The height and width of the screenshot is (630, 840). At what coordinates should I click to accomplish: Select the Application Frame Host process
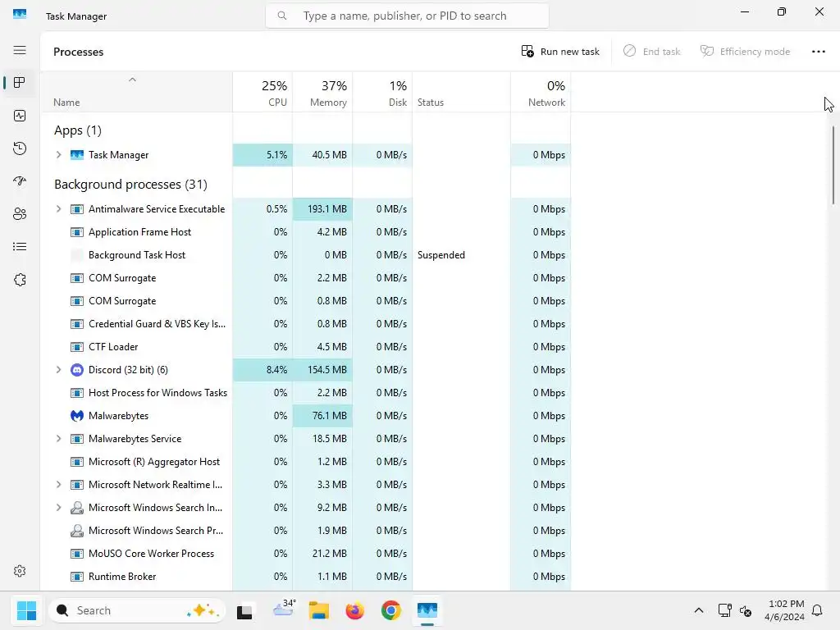coord(305,232)
